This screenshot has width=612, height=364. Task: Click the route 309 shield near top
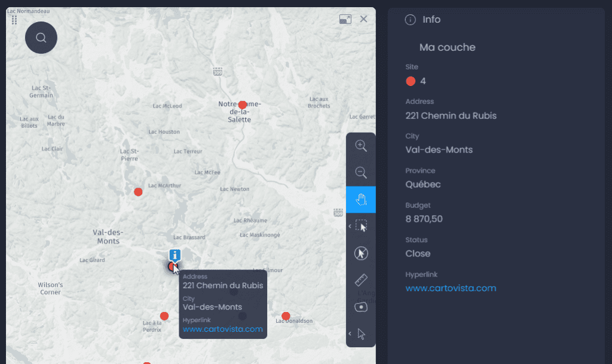[x=218, y=71]
